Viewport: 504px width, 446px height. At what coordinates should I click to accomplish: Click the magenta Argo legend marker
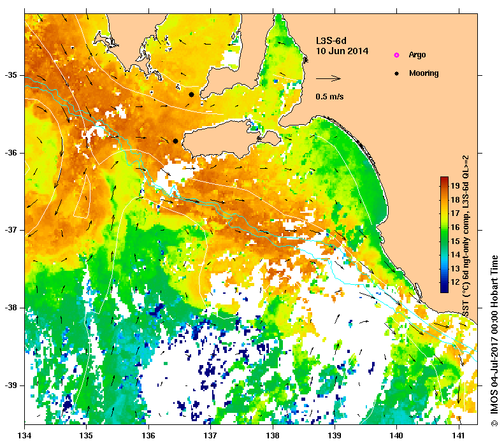397,55
